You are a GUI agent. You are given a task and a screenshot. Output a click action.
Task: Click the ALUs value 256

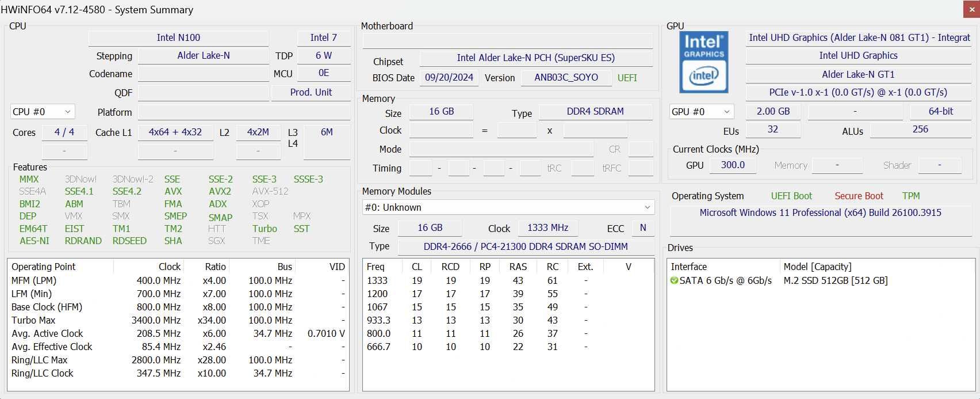pos(921,129)
